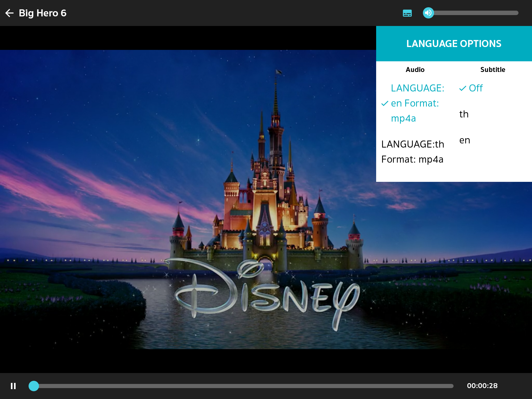Click the Audio column header
This screenshot has width=532, height=399.
(415, 70)
